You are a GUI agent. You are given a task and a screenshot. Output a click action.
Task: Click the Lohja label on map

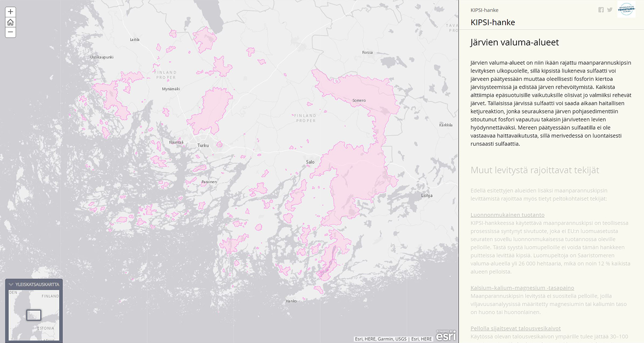pos(426,195)
